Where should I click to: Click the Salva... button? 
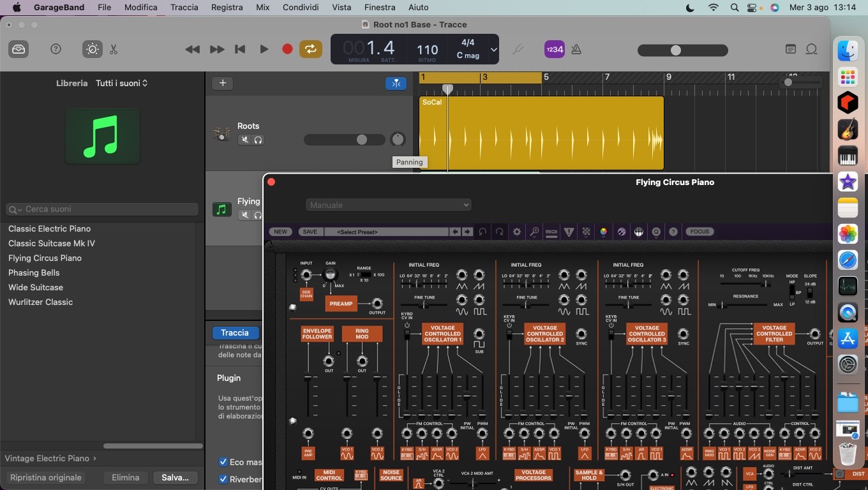click(175, 477)
